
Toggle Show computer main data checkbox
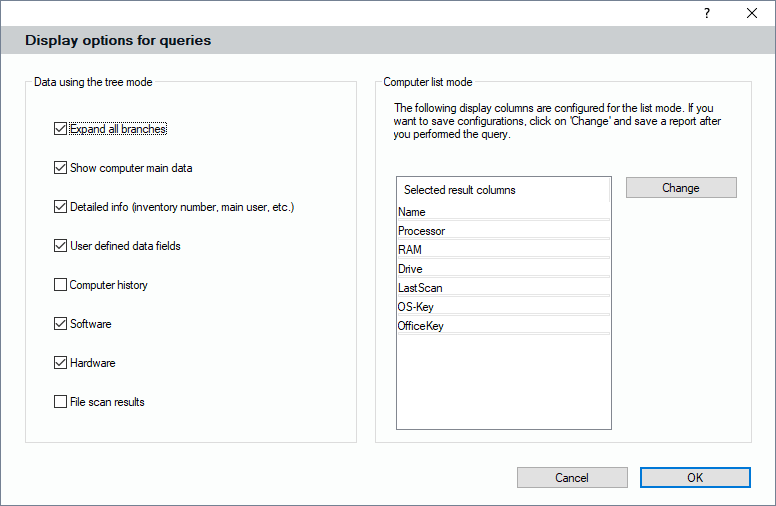(60, 168)
